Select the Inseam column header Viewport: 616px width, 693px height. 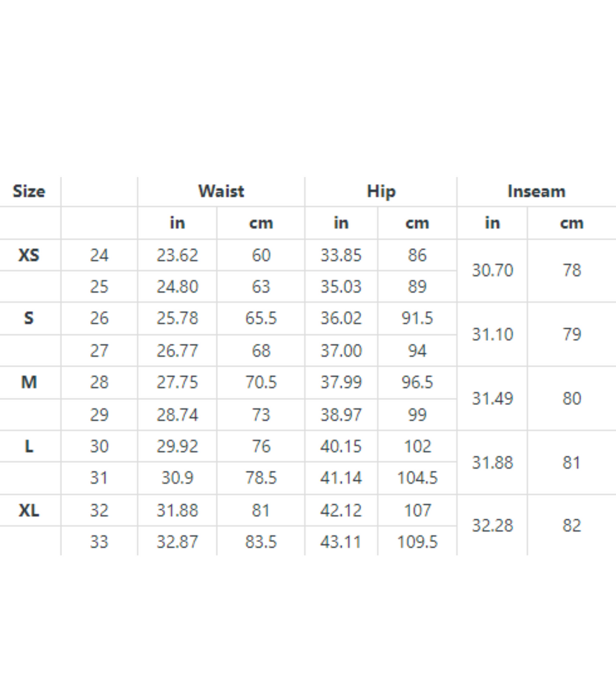(x=537, y=191)
